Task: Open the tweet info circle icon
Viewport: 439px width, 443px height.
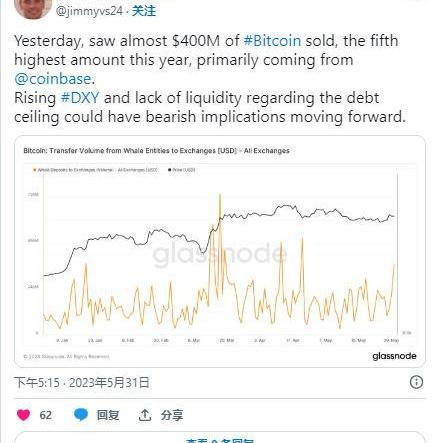Action: [x=416, y=382]
